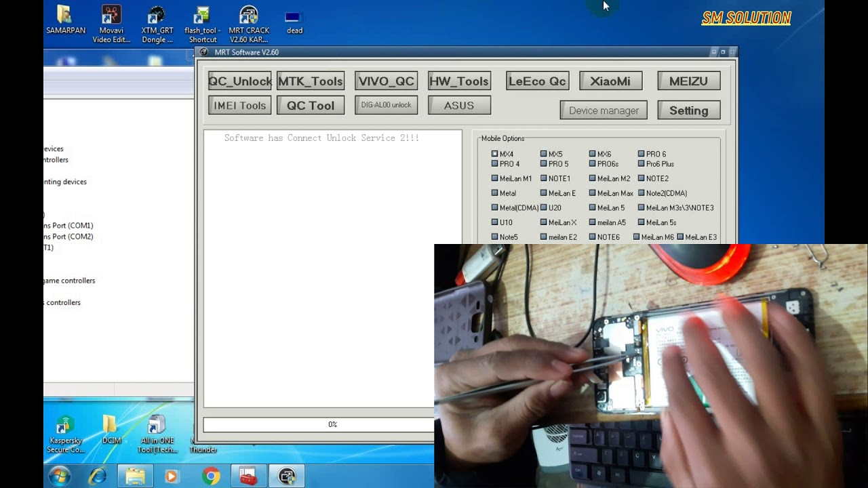The width and height of the screenshot is (868, 488).
Task: Select Communications Port (COM1) in Device Manager
Action: pos(68,226)
